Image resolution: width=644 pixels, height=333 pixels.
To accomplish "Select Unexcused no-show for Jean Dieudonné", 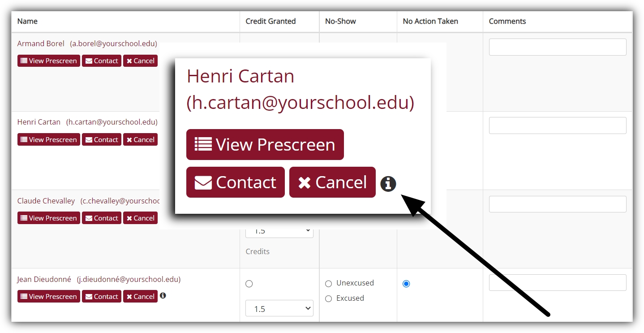I will (329, 284).
